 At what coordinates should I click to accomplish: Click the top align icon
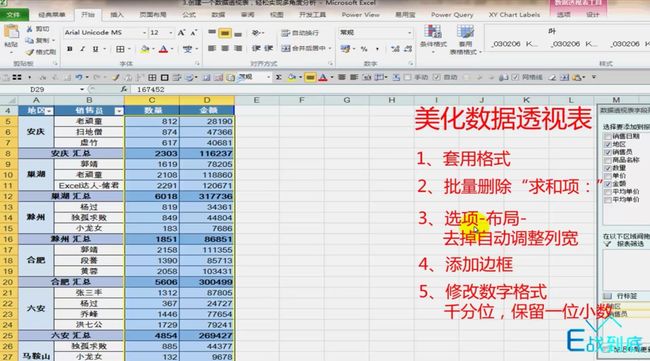(212, 32)
